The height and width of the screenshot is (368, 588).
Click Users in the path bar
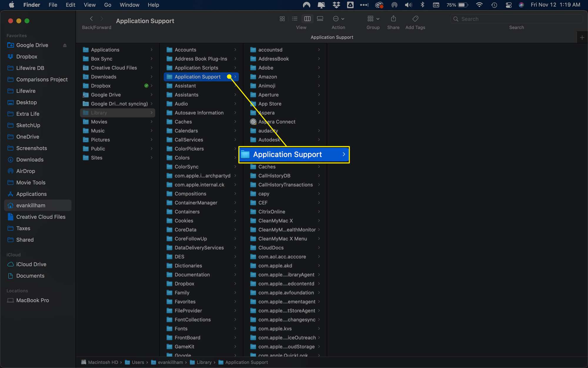click(x=134, y=362)
